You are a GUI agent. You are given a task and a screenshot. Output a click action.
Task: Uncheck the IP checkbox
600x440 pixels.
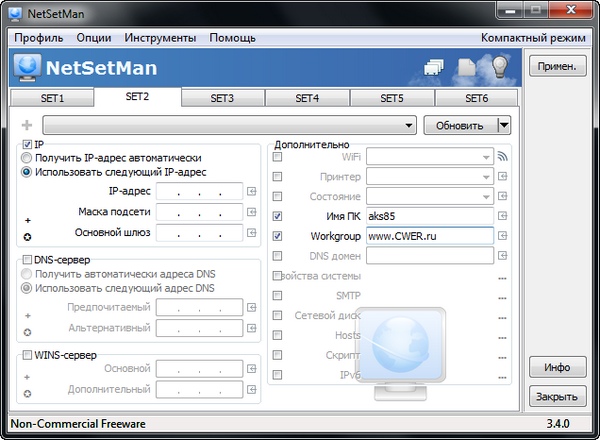(x=27, y=144)
